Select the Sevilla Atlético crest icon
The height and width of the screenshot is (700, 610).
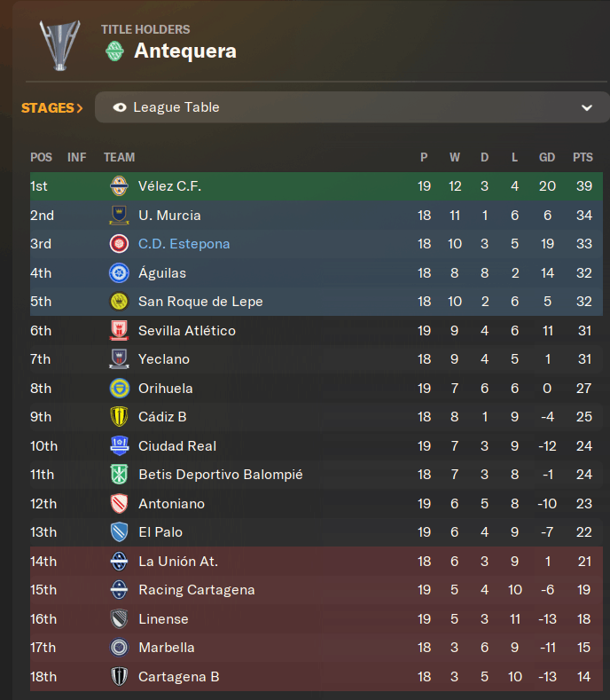tap(119, 330)
